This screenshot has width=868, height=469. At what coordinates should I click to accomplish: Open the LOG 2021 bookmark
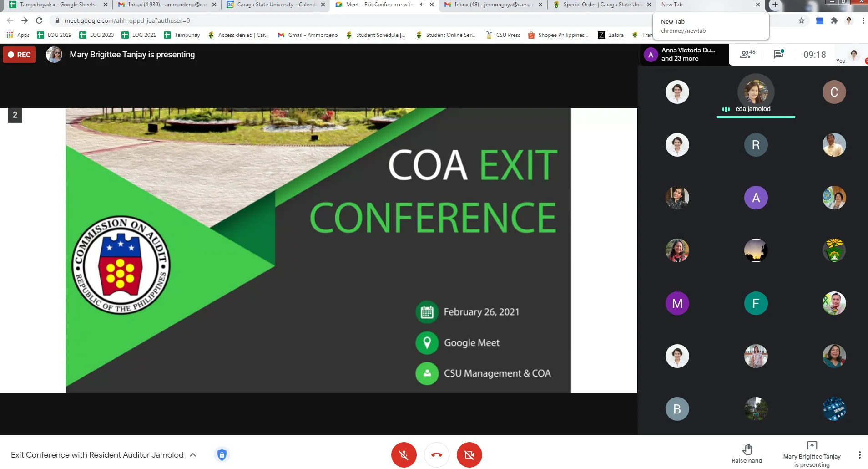[x=139, y=35]
